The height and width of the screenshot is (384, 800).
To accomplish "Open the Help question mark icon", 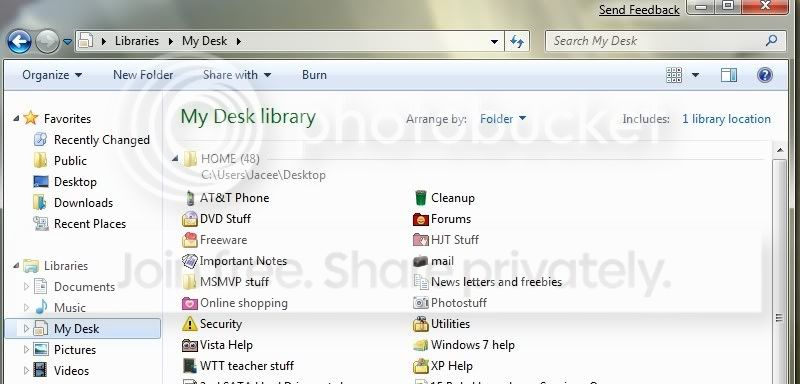I will tap(764, 75).
